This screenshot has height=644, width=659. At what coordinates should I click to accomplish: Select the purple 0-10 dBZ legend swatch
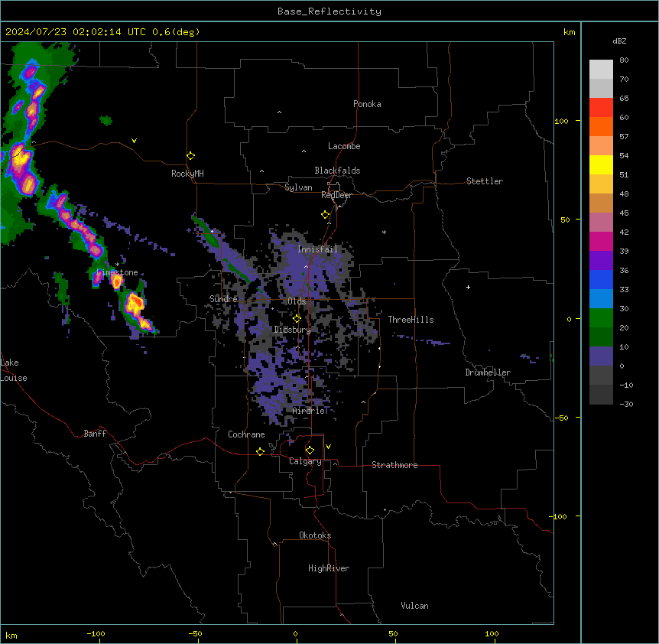[601, 356]
